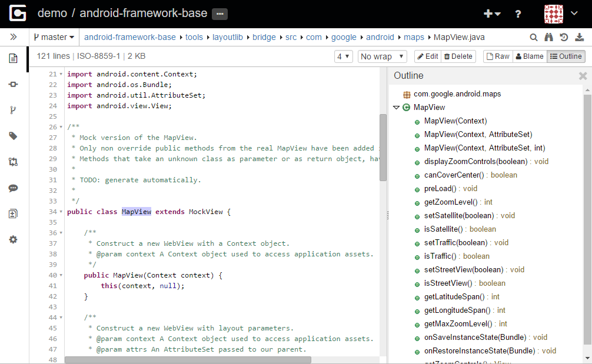The width and height of the screenshot is (592, 364).
Task: Open the plus (create new) menu
Action: [492, 14]
